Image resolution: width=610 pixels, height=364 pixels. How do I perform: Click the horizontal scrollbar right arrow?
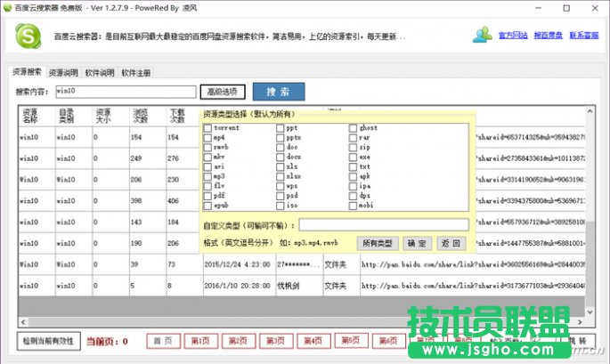pos(580,322)
